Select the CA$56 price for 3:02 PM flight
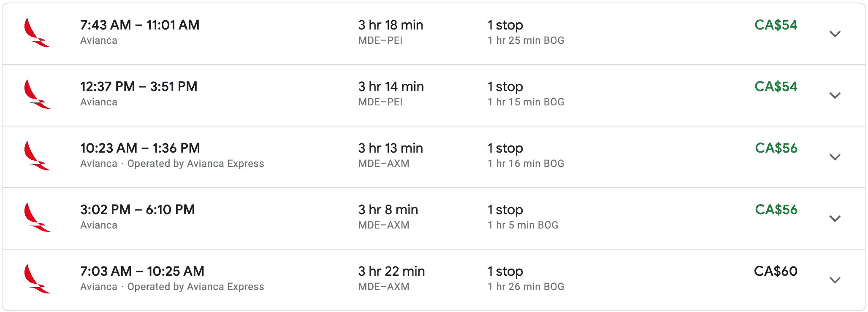The width and height of the screenshot is (868, 312). [776, 210]
